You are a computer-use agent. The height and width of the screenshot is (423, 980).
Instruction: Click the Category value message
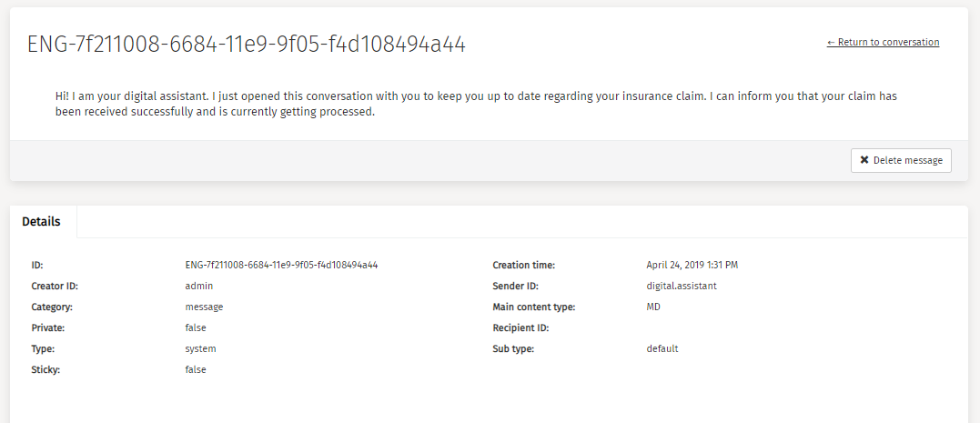pyautogui.click(x=204, y=307)
